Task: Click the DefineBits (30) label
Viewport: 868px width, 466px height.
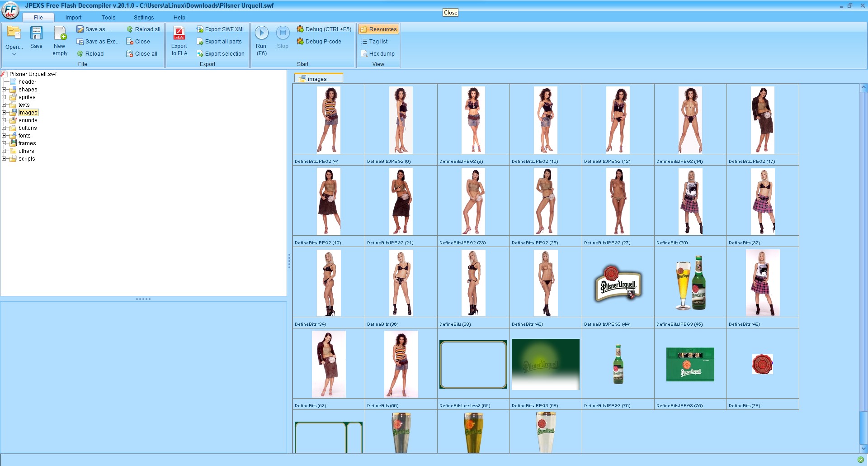Action: pos(672,243)
